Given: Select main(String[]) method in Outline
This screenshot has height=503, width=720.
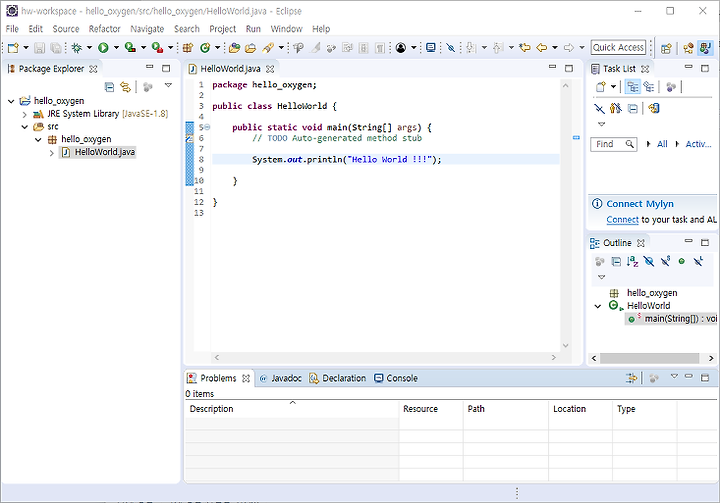Looking at the screenshot, I should [x=671, y=319].
